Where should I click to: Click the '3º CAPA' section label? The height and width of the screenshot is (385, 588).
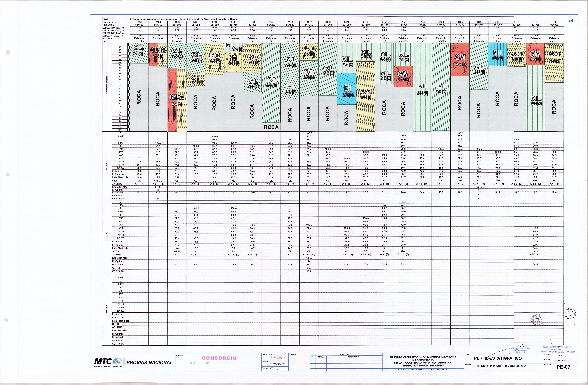pyautogui.click(x=107, y=309)
